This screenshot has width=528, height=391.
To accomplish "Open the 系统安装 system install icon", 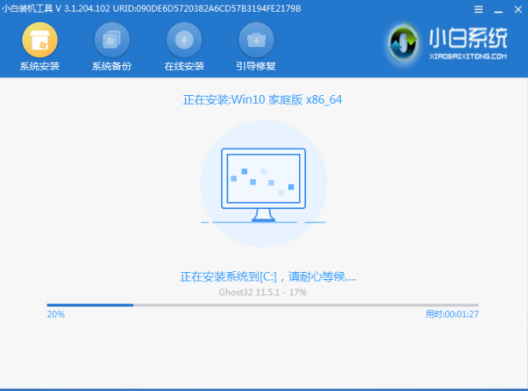I will pyautogui.click(x=40, y=40).
